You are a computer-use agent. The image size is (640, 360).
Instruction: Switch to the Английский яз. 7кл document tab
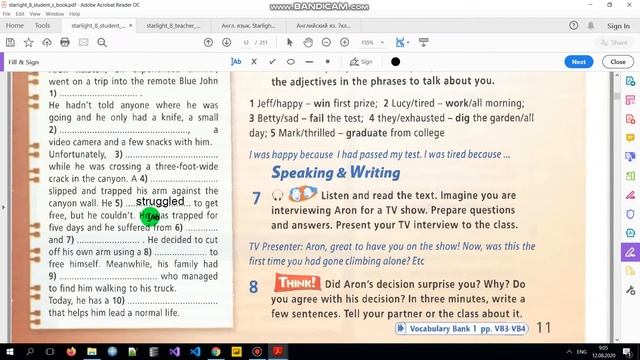point(323,26)
